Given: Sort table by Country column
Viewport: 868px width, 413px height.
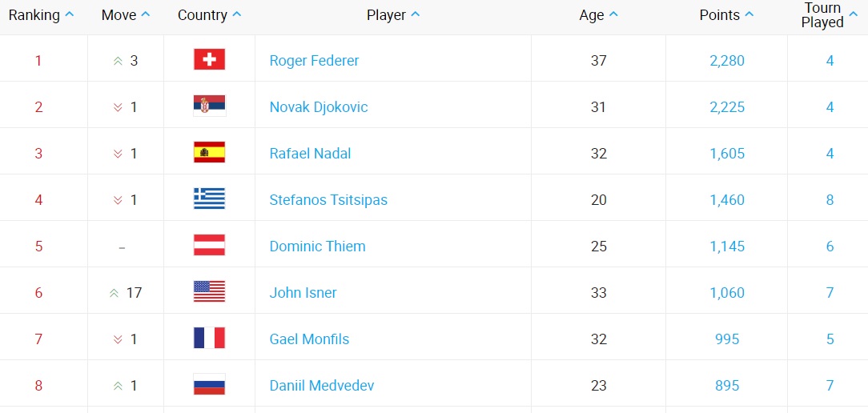Looking at the screenshot, I should [x=209, y=15].
